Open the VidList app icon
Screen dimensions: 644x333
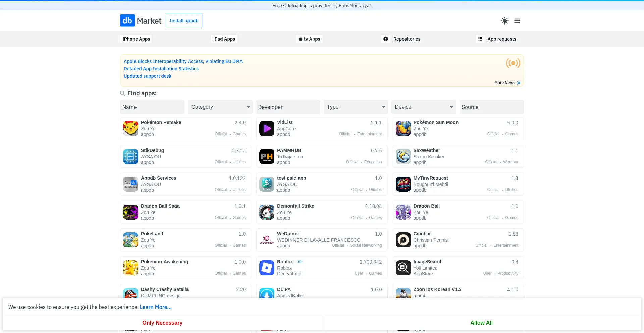tap(267, 128)
